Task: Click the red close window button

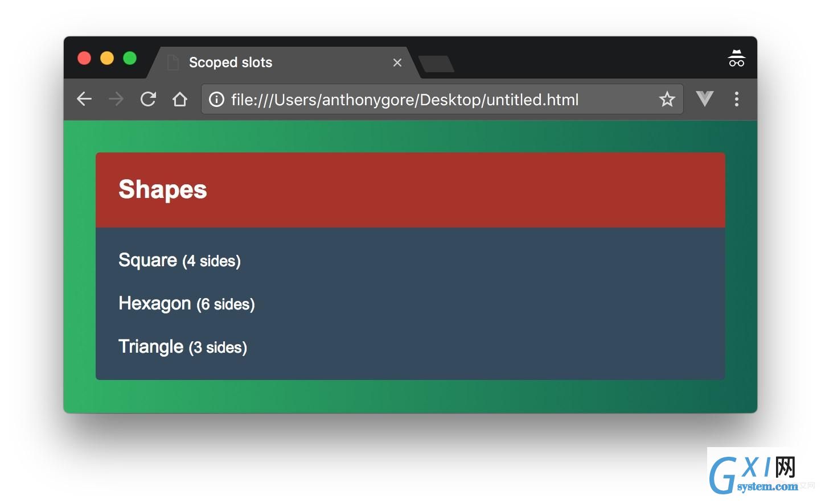Action: pos(84,58)
